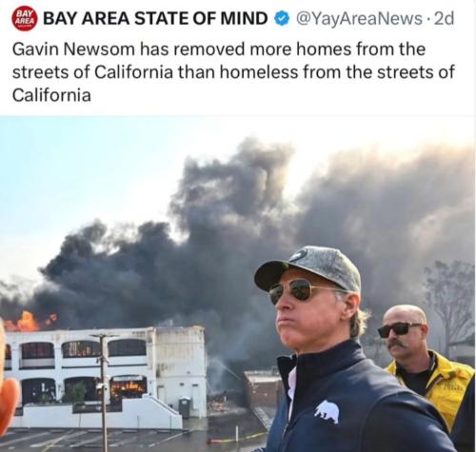Click the white bear logo on the jacket
This screenshot has width=476, height=452.
point(327,412)
